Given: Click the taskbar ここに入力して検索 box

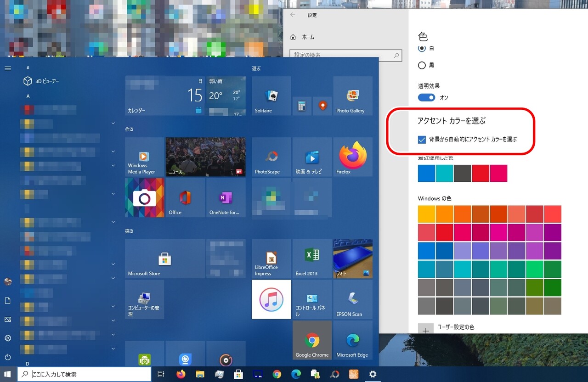Looking at the screenshot, I should 84,374.
